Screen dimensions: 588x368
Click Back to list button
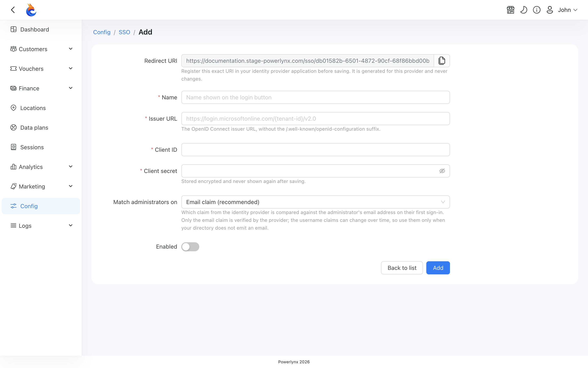402,268
